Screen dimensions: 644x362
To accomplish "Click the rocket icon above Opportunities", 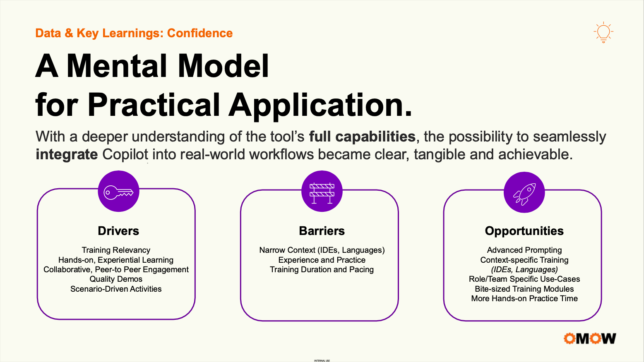I will [524, 192].
